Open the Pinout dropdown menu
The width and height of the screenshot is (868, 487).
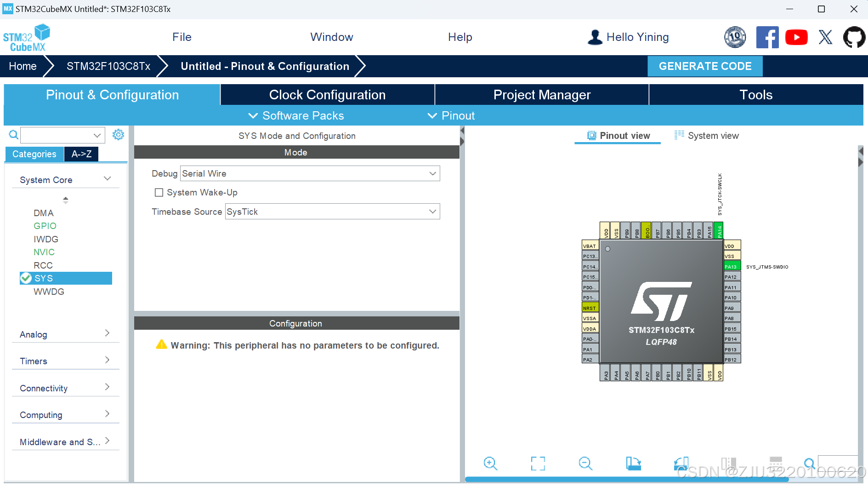(451, 116)
